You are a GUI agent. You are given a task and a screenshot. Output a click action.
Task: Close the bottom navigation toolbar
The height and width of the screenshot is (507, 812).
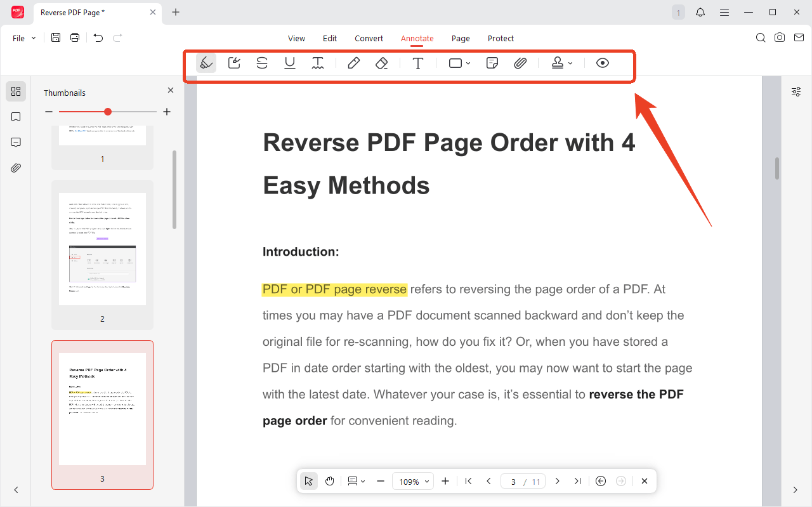[x=645, y=482]
